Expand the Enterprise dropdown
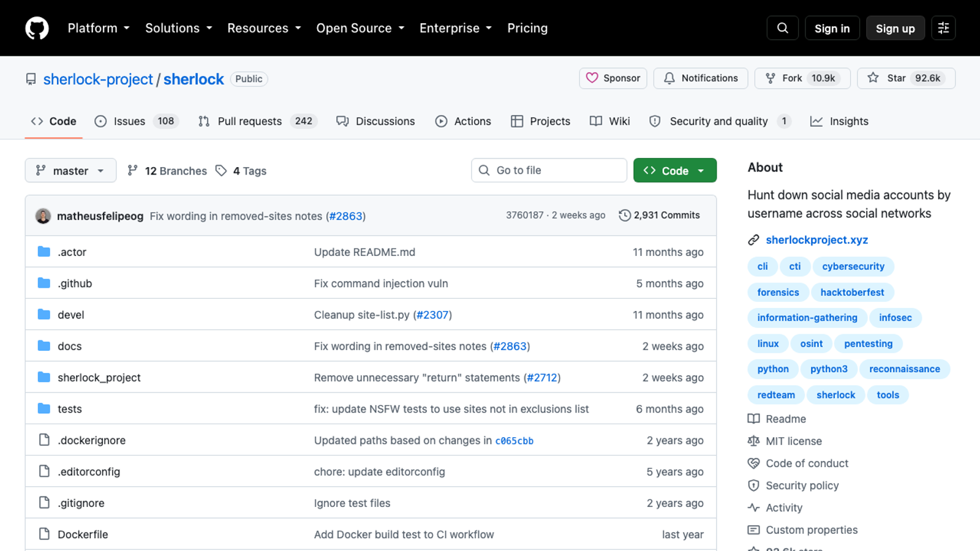Screen dimensions: 980x551 click(456, 28)
